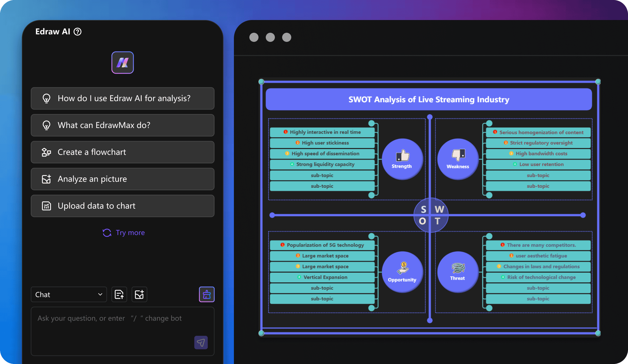This screenshot has width=628, height=364.
Task: Click the flowchart creation icon
Action: [x=46, y=152]
